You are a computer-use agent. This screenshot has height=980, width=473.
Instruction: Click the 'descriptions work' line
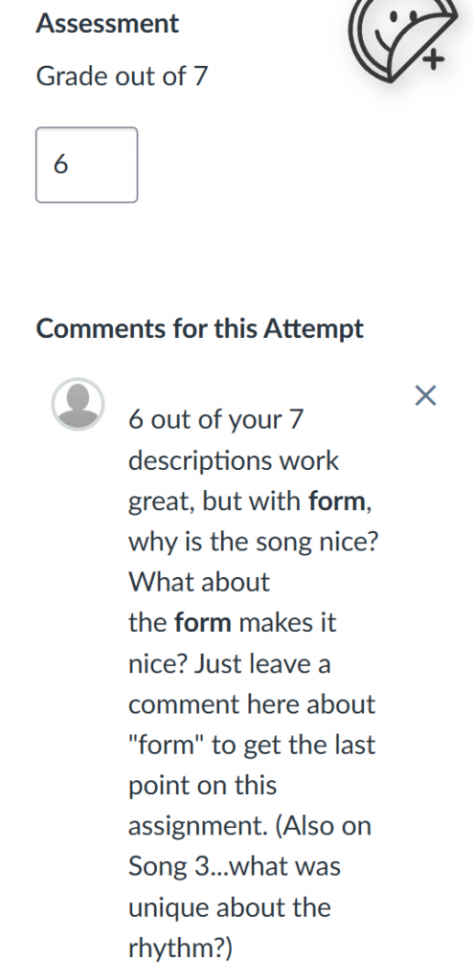point(234,460)
